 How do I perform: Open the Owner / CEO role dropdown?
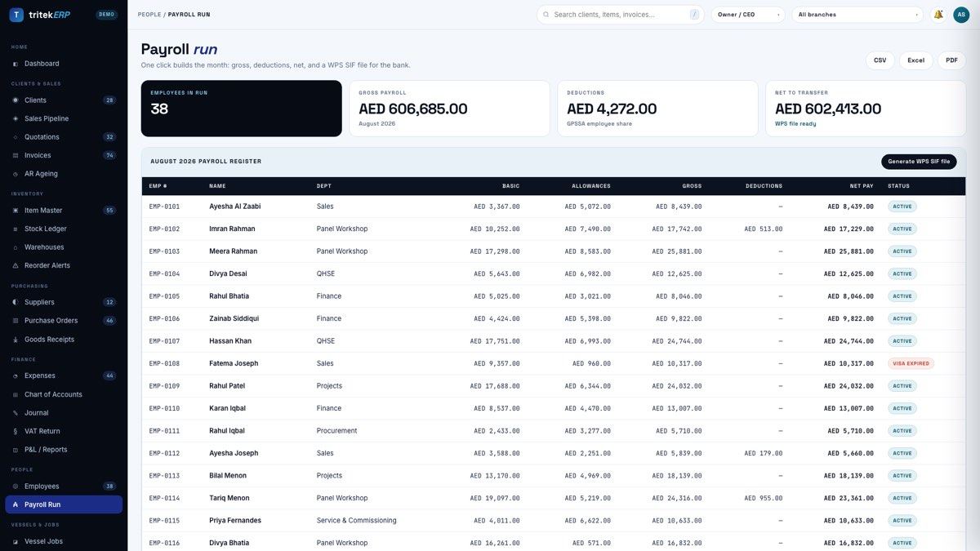point(748,15)
